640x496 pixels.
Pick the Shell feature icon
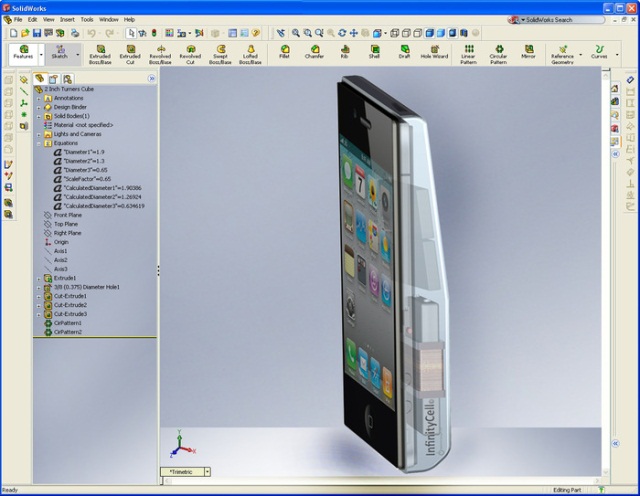pos(374,52)
